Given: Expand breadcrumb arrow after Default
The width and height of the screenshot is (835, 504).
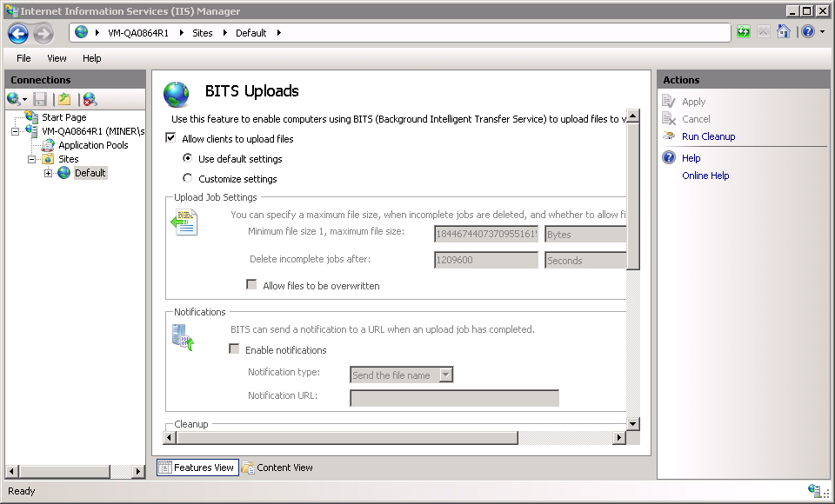Looking at the screenshot, I should 279,32.
